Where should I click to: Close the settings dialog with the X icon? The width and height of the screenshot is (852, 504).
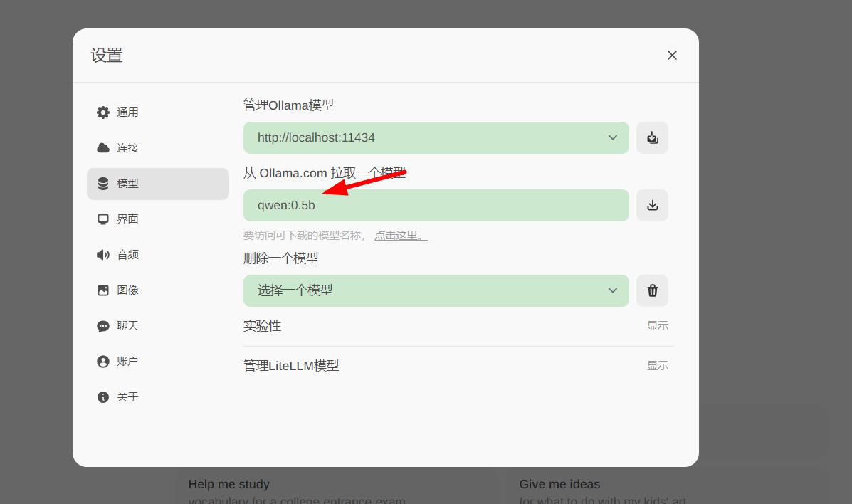[x=672, y=55]
